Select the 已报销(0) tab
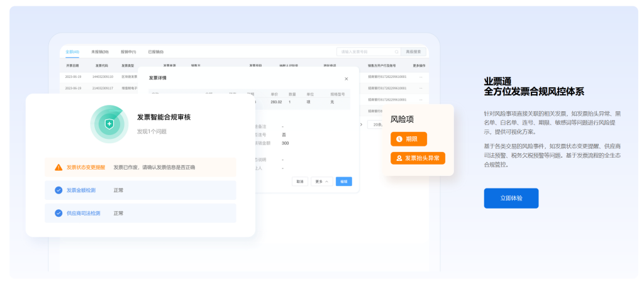This screenshot has width=644, height=294. [x=155, y=52]
